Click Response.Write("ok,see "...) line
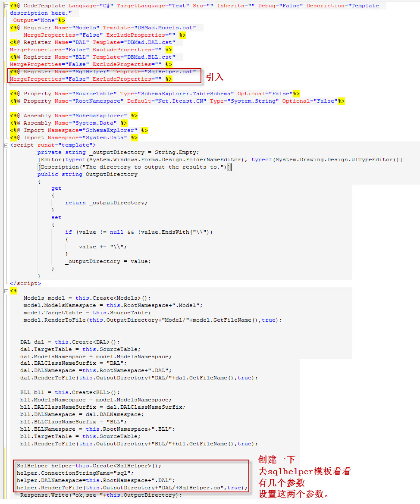The image size is (420, 504). (x=101, y=496)
